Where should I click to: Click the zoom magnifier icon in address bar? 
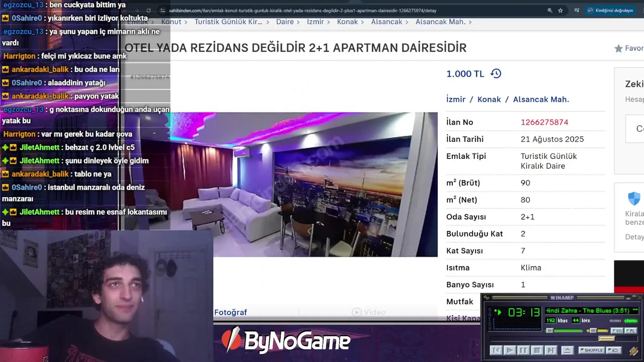coord(549,11)
